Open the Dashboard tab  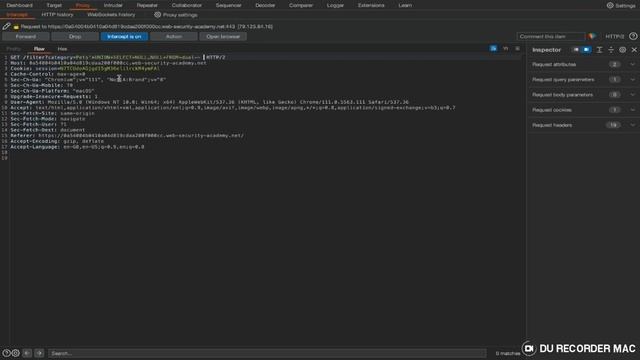[x=20, y=5]
